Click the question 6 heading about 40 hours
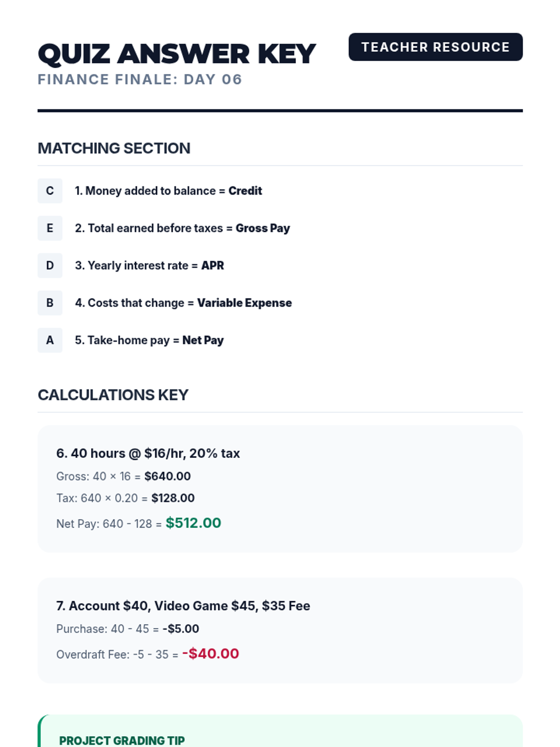Viewport: 560px width, 747px height. 148,453
